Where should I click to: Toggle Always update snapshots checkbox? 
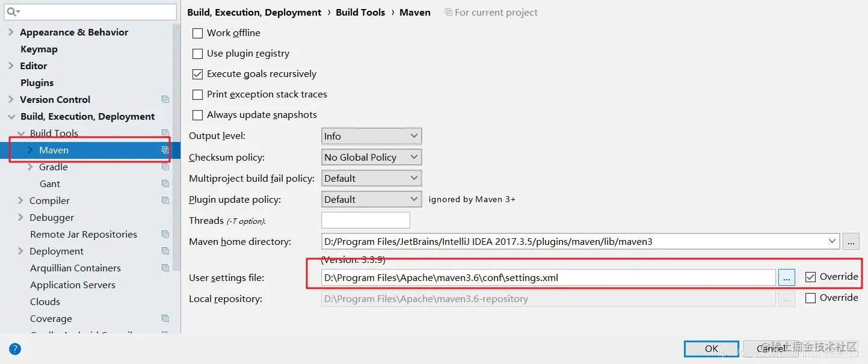(197, 115)
